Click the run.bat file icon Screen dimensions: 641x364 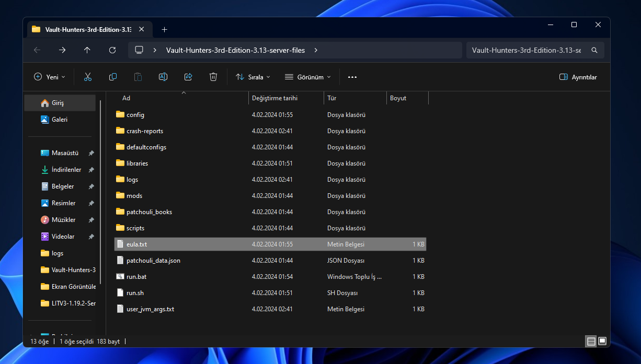point(120,277)
